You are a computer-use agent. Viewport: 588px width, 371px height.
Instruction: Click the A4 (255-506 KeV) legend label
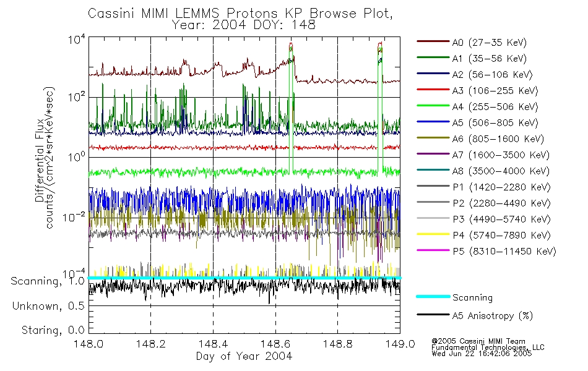coord(495,107)
